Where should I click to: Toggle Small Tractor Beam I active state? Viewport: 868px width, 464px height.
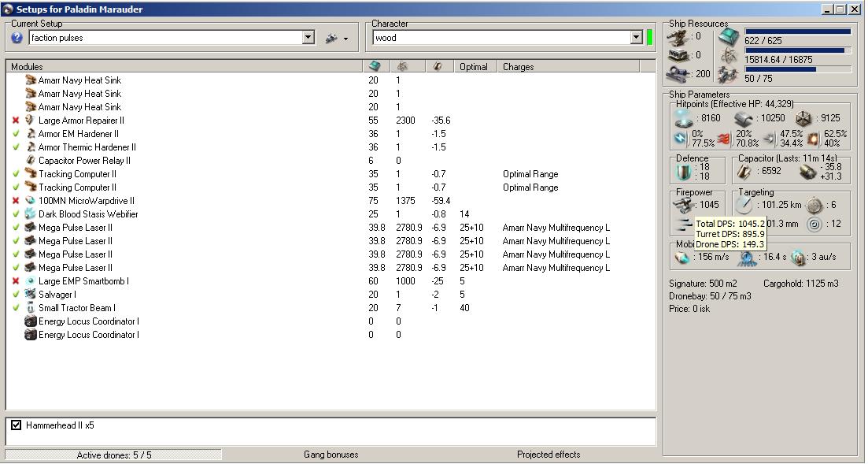click(x=16, y=308)
